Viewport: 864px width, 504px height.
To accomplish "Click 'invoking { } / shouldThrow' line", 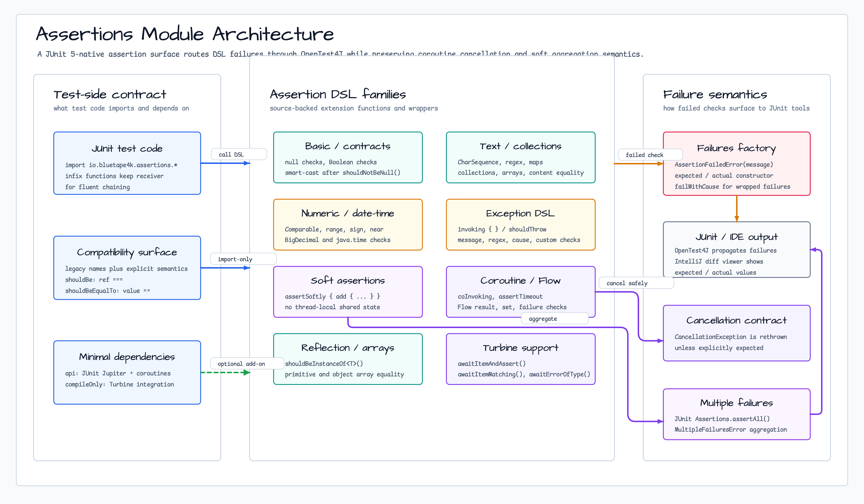I will (502, 229).
